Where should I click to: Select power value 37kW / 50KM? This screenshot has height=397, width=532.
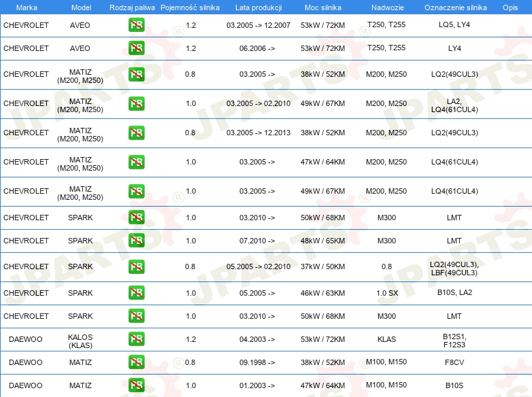click(322, 266)
